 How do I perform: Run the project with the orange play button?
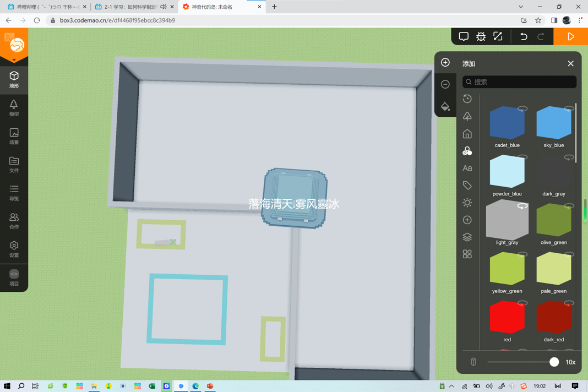571,36
